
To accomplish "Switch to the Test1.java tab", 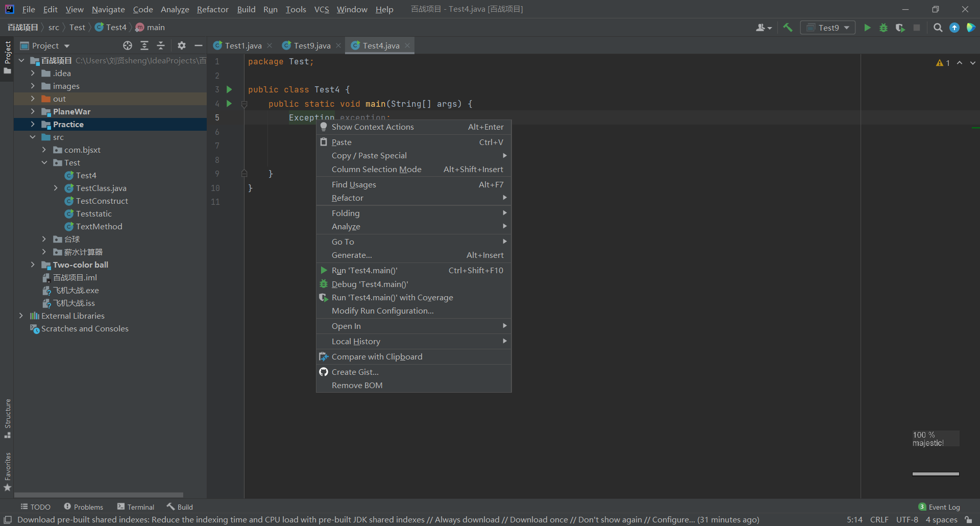I will click(243, 45).
